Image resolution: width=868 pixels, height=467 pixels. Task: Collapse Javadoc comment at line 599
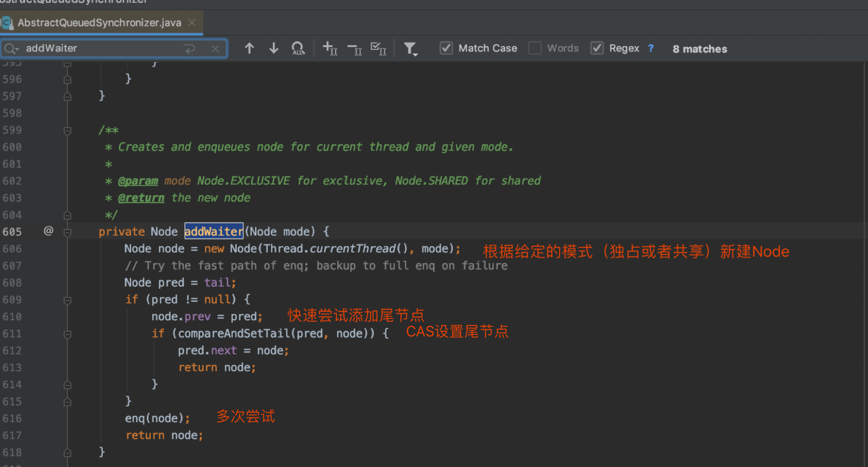(x=68, y=131)
